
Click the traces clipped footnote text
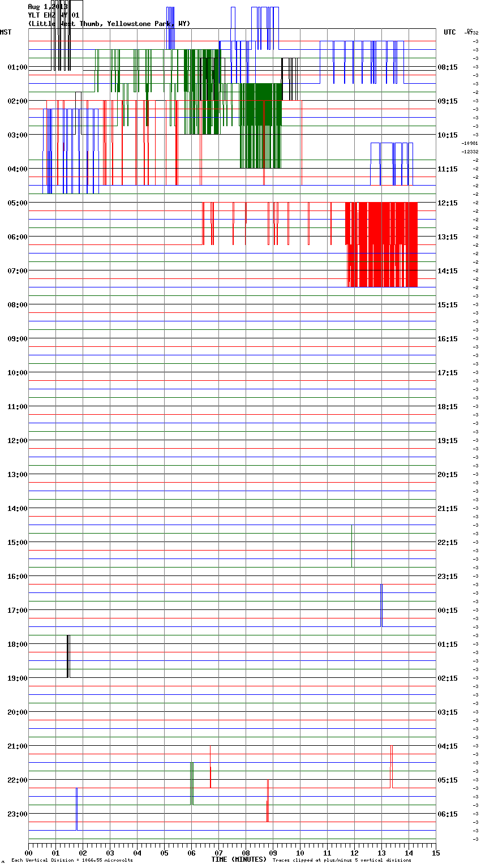(x=342, y=860)
